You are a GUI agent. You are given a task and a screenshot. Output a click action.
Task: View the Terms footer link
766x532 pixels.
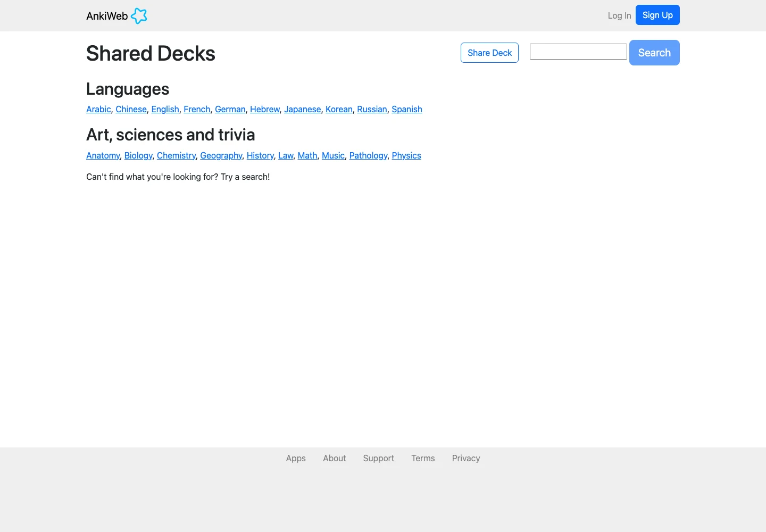(x=423, y=458)
